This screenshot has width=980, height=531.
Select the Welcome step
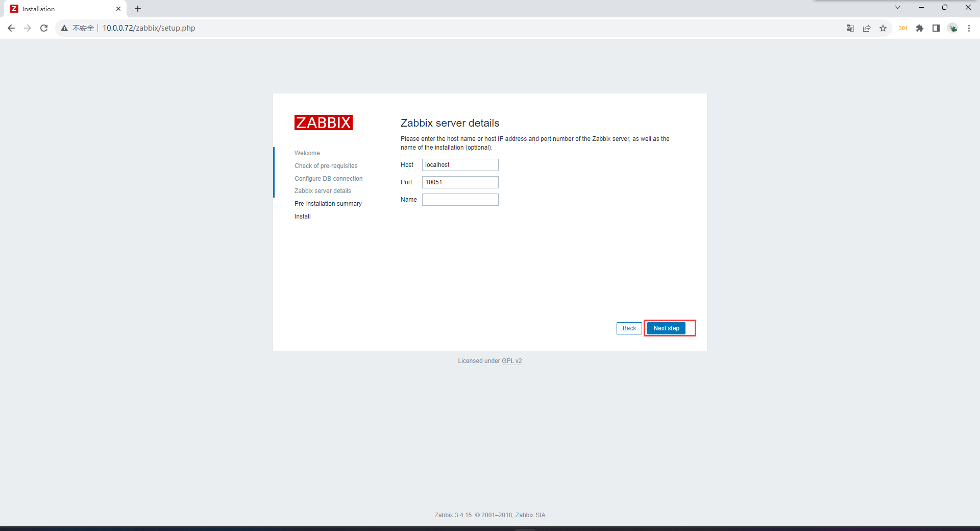pos(307,153)
